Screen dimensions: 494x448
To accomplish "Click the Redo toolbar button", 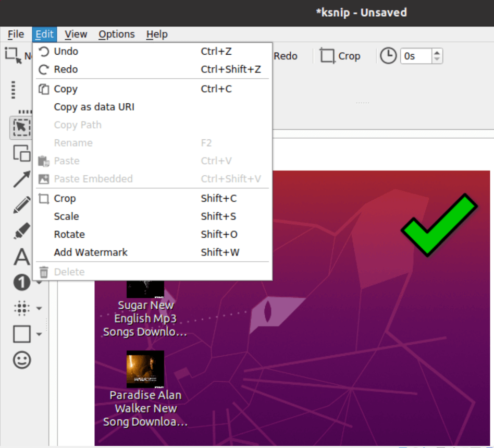I will (285, 56).
